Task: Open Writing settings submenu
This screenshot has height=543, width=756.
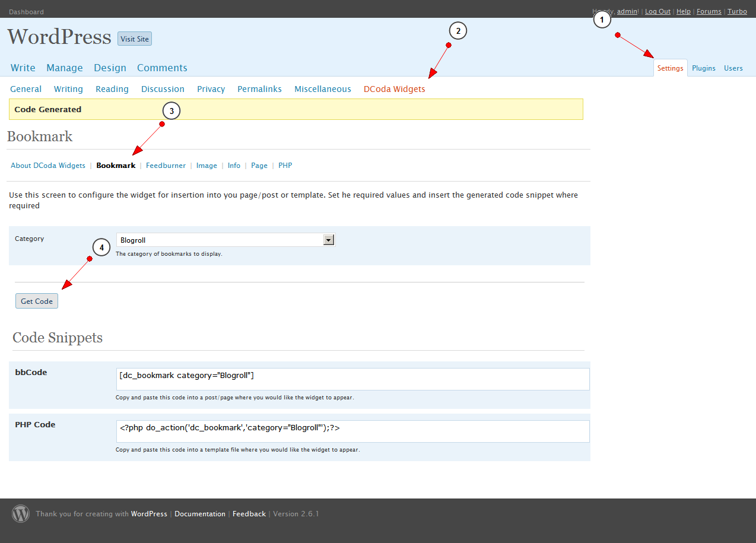Action: [x=68, y=89]
